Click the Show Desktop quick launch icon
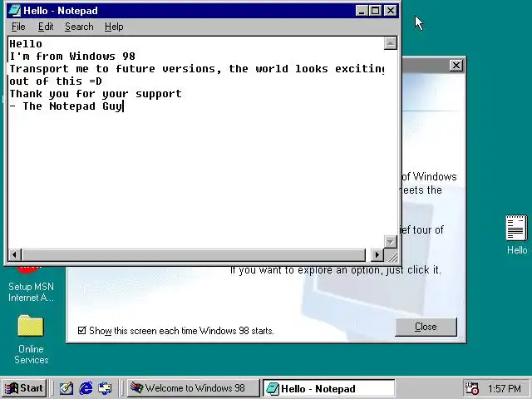 tap(66, 388)
